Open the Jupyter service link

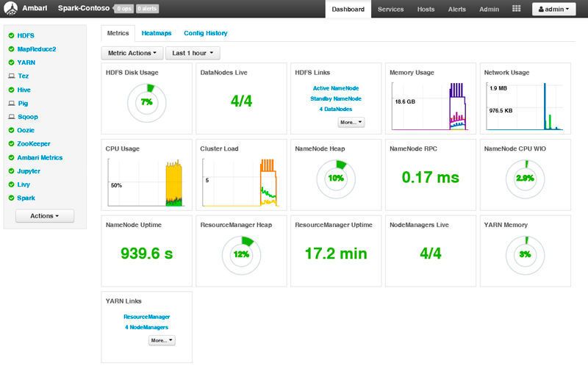coord(29,171)
